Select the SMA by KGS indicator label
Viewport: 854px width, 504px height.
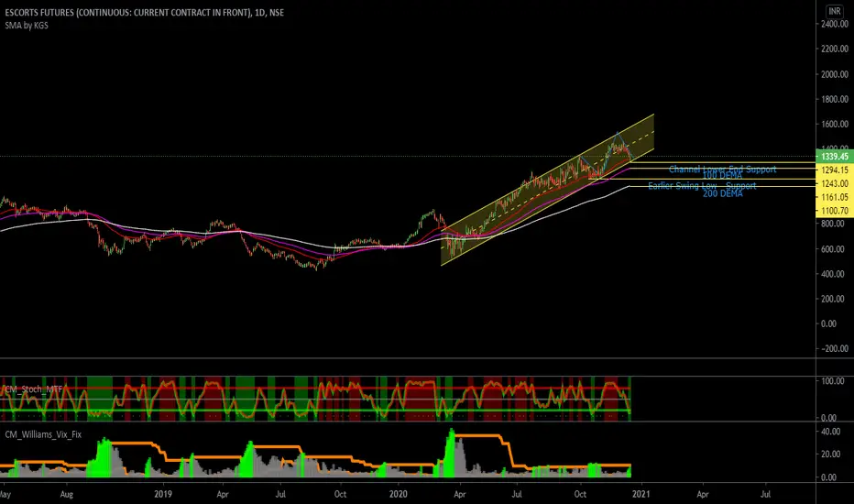coord(29,24)
